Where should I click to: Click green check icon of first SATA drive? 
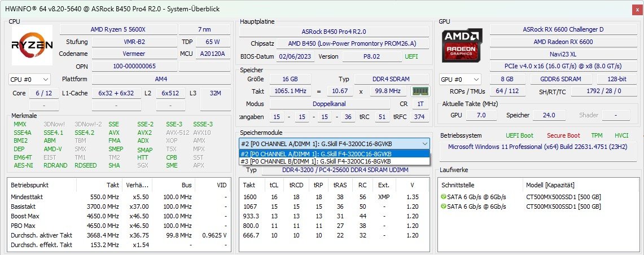443,197
